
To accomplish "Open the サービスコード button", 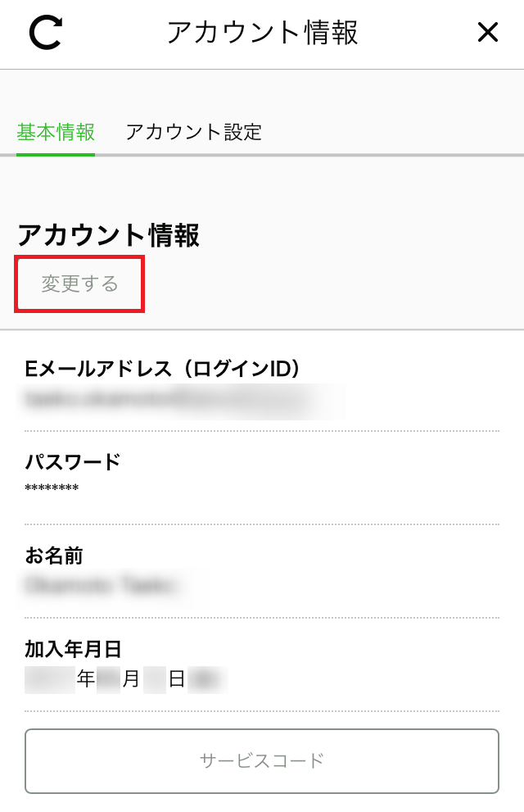I will click(x=262, y=760).
